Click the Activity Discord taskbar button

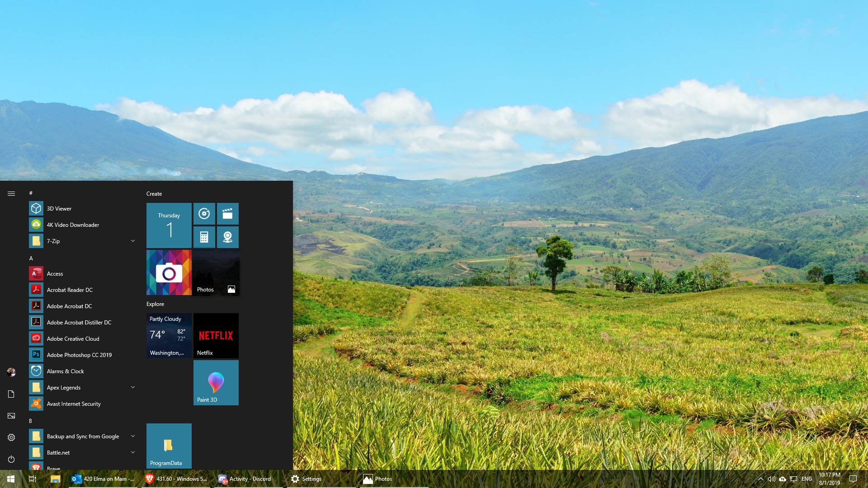(249, 479)
